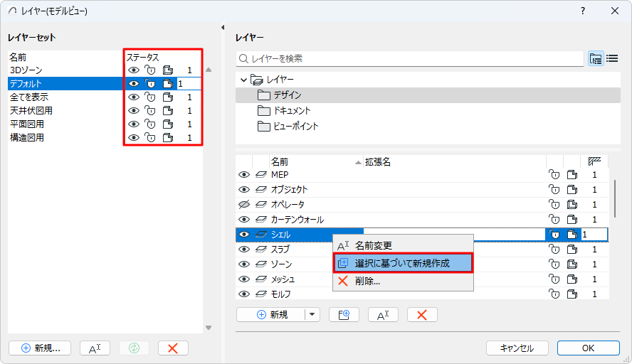The image size is (632, 364).
Task: Choose 削除... from context menu
Action: pyautogui.click(x=403, y=281)
